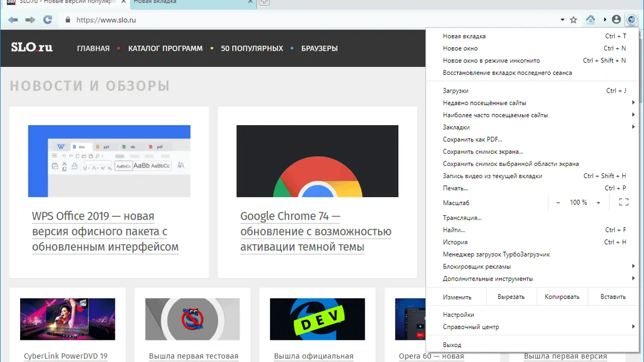Open a new tab with plus button
The height and width of the screenshot is (362, 644).
[x=264, y=3]
